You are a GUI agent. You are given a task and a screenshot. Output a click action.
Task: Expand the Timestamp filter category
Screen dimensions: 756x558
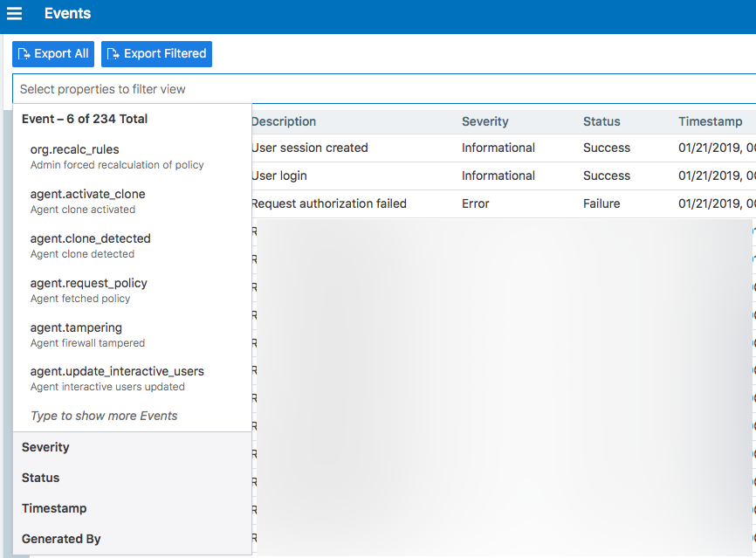click(x=54, y=508)
